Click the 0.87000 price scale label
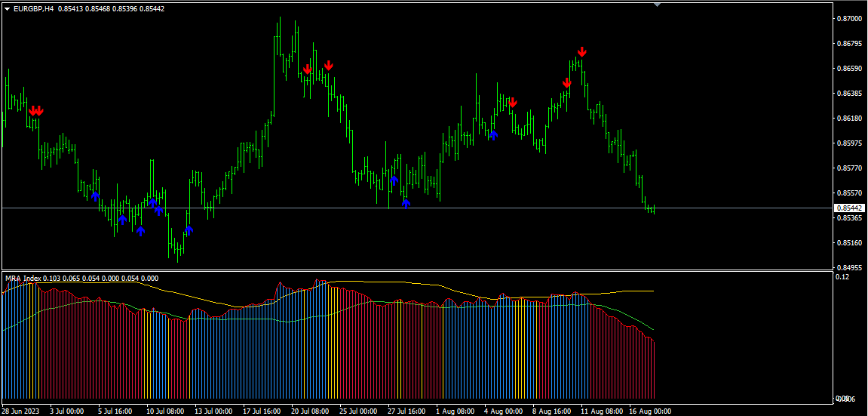The image size is (868, 416). tap(850, 18)
